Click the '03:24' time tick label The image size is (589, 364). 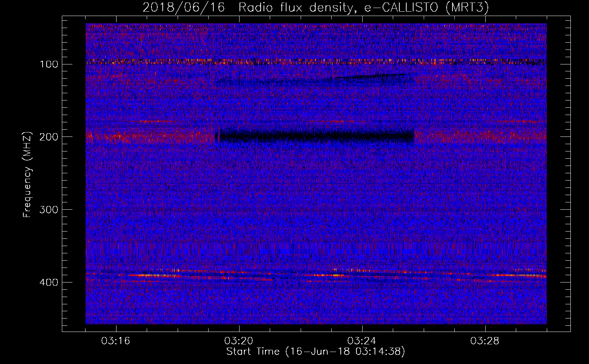click(362, 341)
